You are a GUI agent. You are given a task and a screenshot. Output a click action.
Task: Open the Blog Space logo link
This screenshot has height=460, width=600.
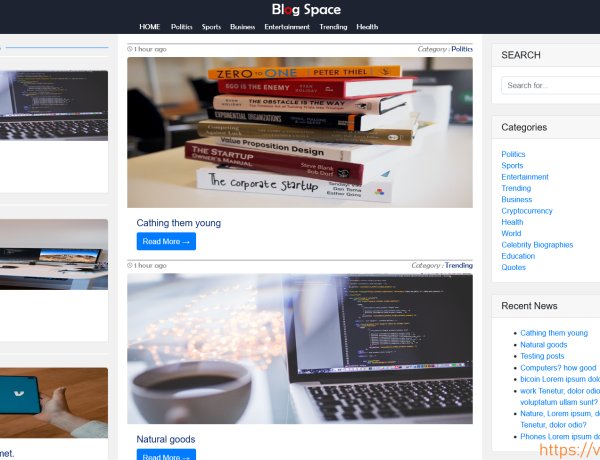coord(306,10)
